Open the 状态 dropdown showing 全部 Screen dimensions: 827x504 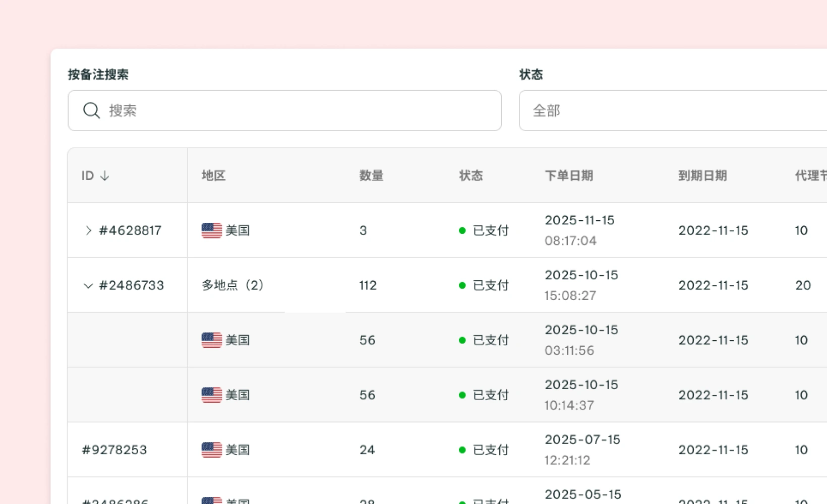point(673,110)
